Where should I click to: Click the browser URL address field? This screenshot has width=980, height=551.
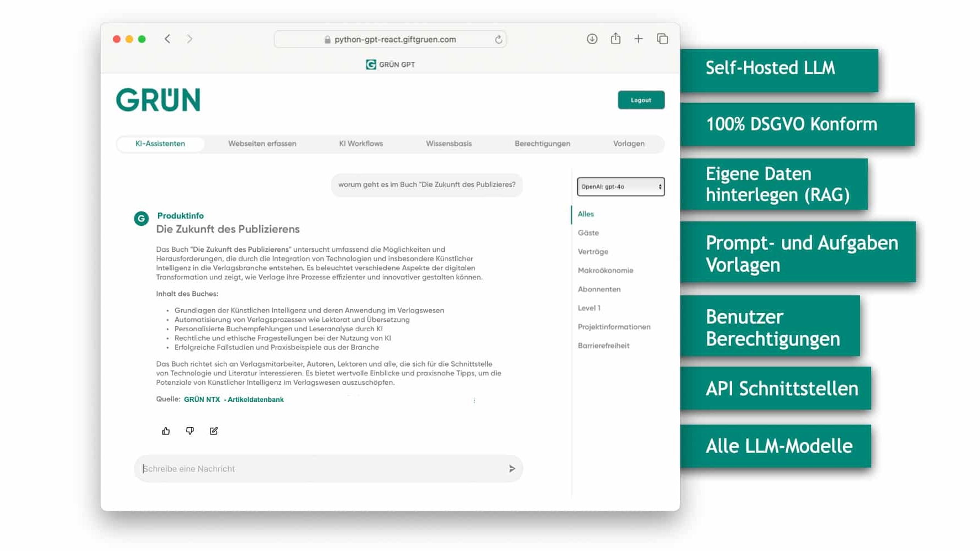390,39
